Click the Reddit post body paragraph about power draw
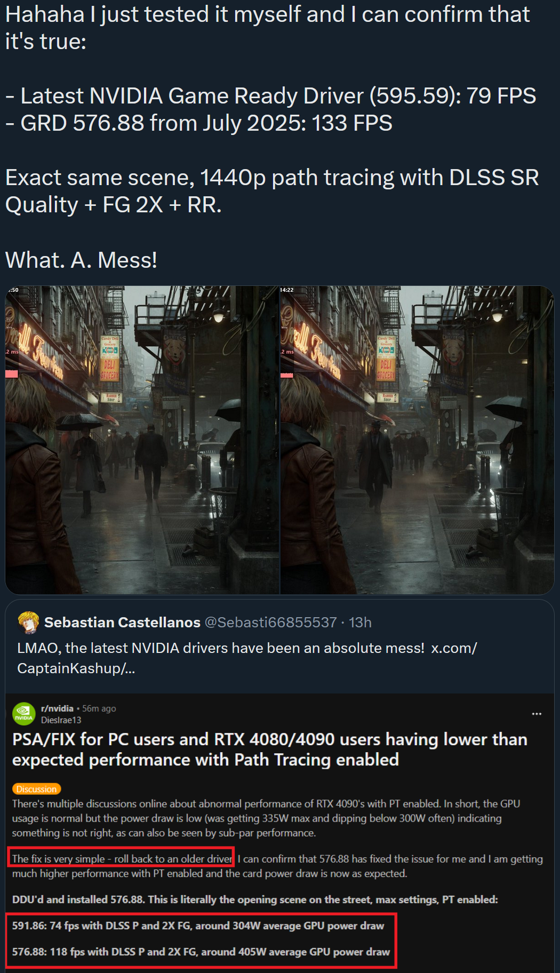Image resolution: width=560 pixels, height=973 pixels. pos(266,818)
